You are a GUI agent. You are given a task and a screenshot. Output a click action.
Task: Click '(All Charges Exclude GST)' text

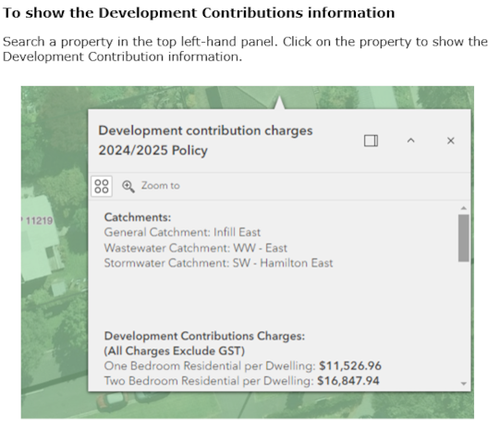click(x=174, y=351)
